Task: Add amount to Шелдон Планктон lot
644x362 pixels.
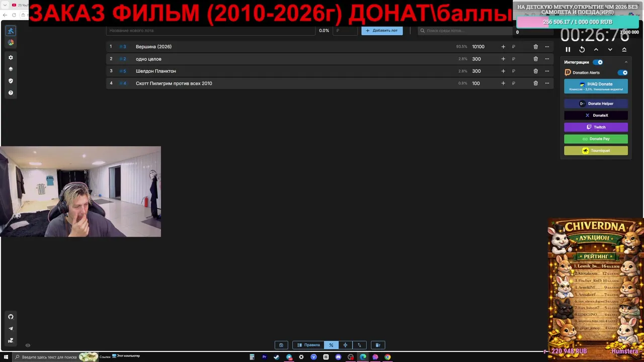Action: tap(503, 71)
